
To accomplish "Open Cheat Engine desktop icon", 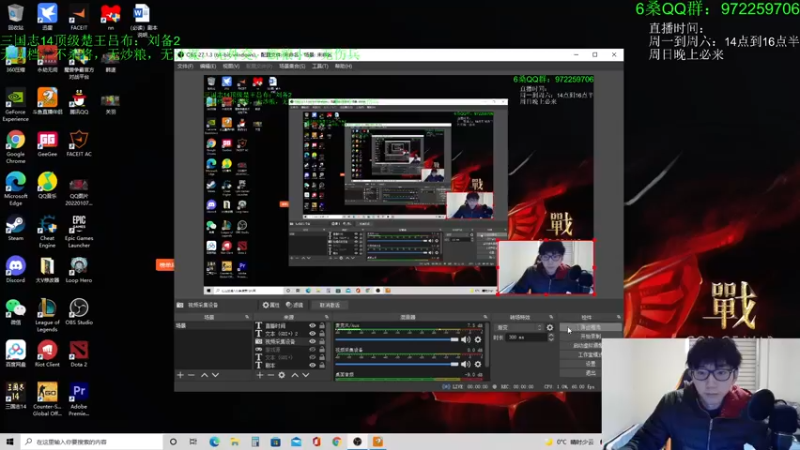I will [47, 231].
